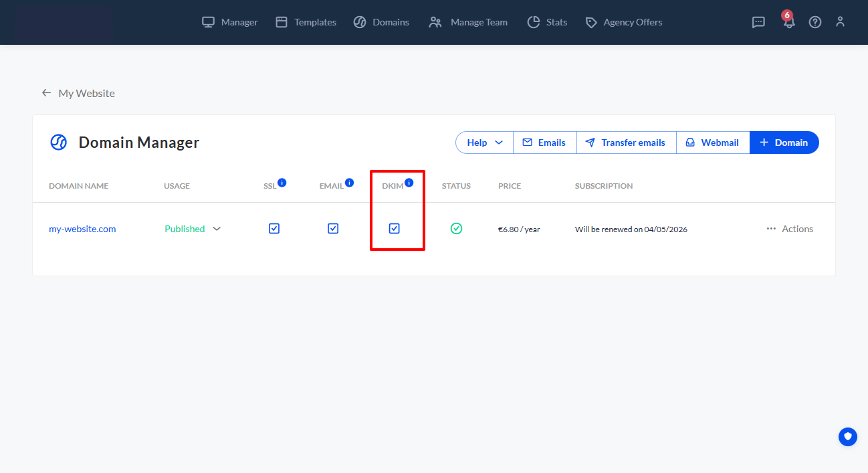Open the floating support widget at bottom right
Image resolution: width=868 pixels, height=473 pixels.
(847, 436)
